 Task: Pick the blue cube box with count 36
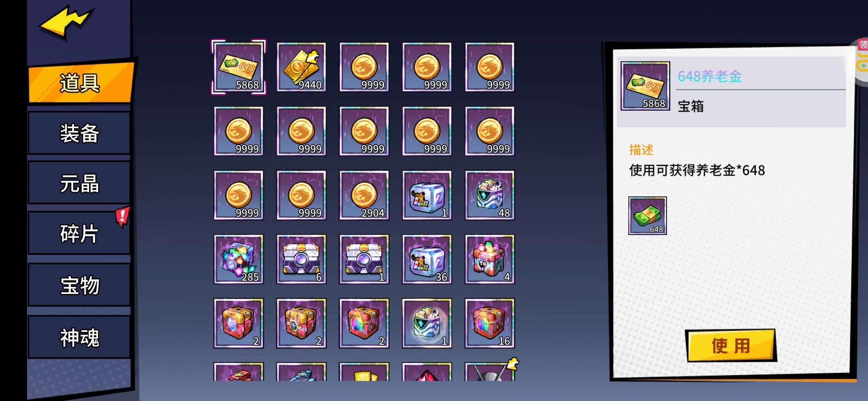coord(427,259)
